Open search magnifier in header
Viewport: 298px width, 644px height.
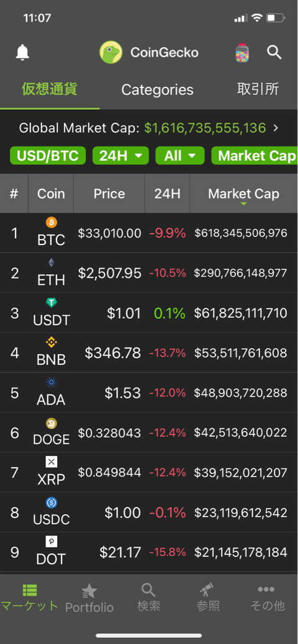[x=274, y=52]
